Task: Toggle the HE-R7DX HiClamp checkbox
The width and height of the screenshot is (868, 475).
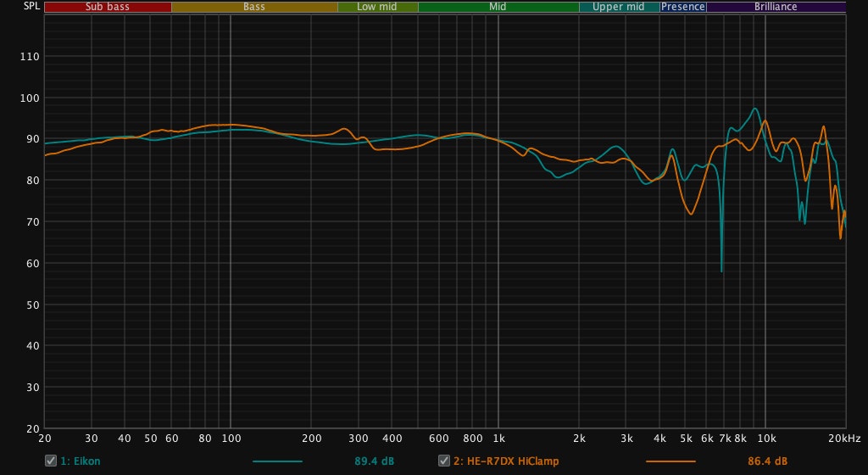Action: pyautogui.click(x=443, y=461)
